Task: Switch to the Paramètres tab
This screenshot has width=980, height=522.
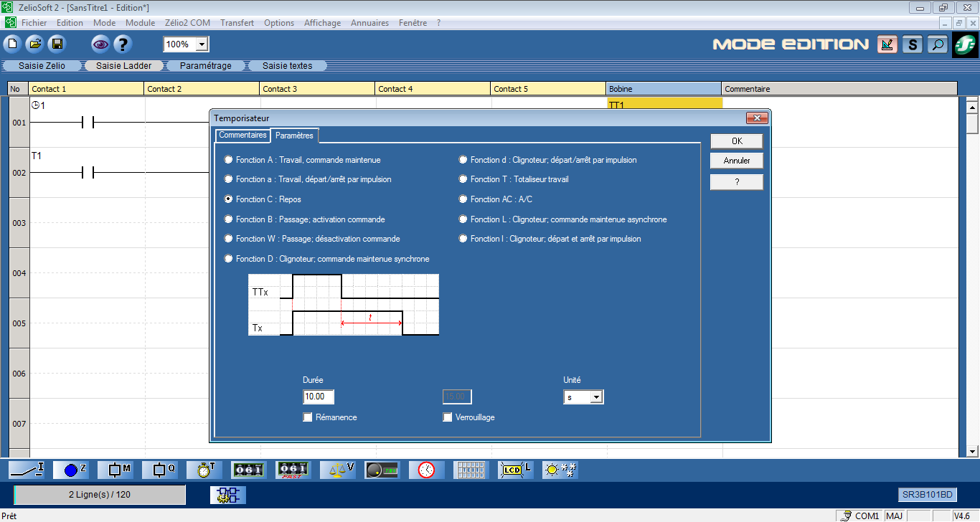Action: tap(295, 136)
